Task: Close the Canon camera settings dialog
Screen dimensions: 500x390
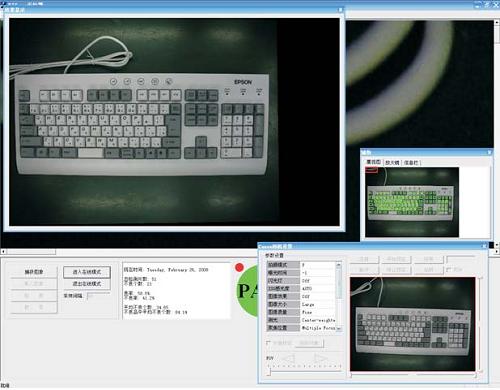Action: (x=484, y=246)
